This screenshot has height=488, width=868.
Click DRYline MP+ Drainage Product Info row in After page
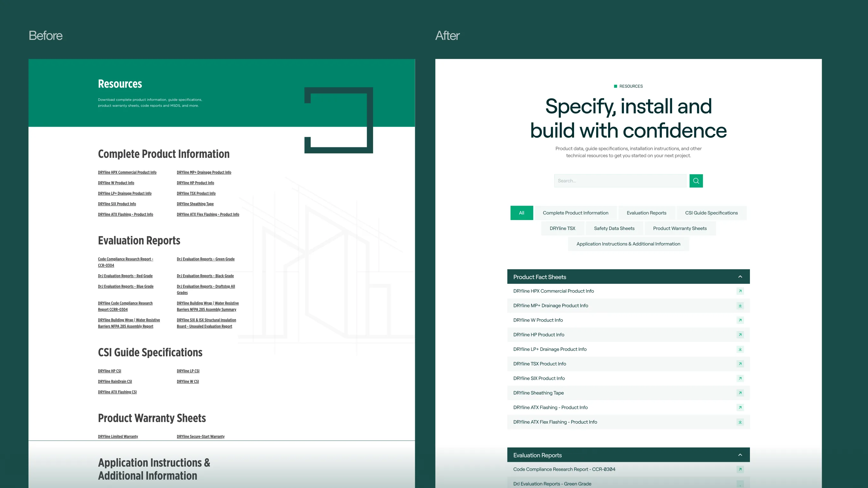pyautogui.click(x=628, y=306)
